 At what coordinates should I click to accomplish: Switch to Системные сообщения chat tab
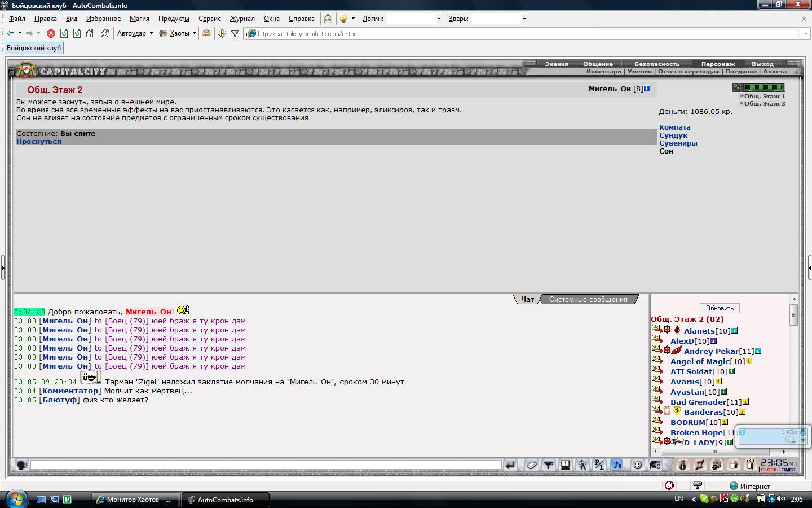coord(588,299)
